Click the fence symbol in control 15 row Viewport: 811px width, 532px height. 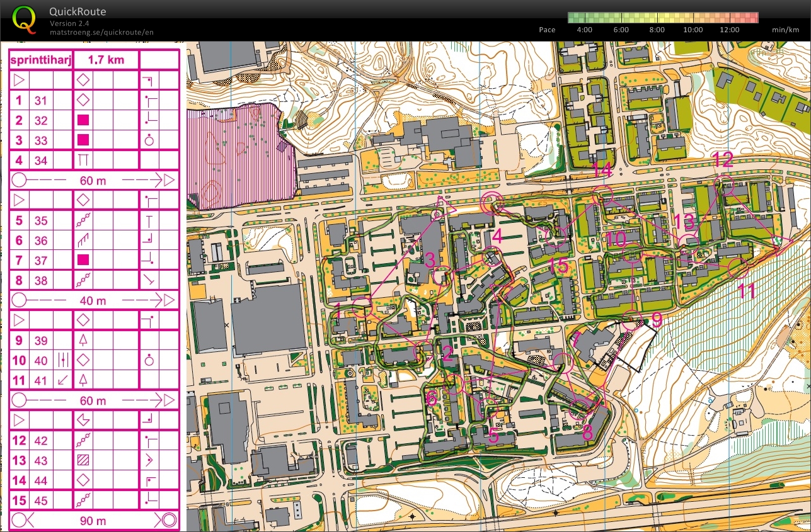[x=83, y=501]
